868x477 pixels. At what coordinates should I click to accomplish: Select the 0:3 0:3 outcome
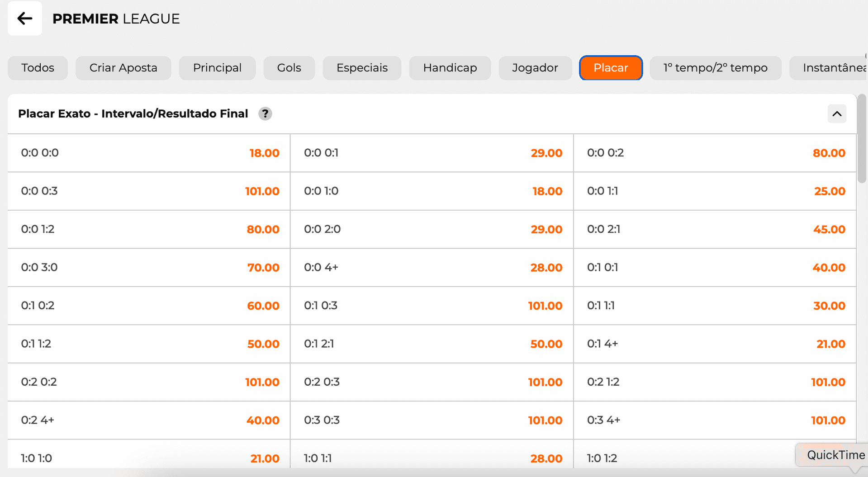[x=432, y=420]
